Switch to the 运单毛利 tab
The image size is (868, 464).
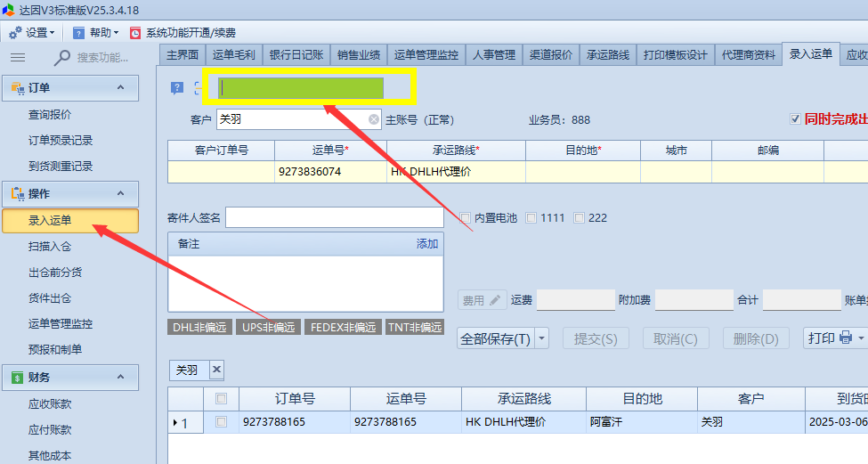233,54
